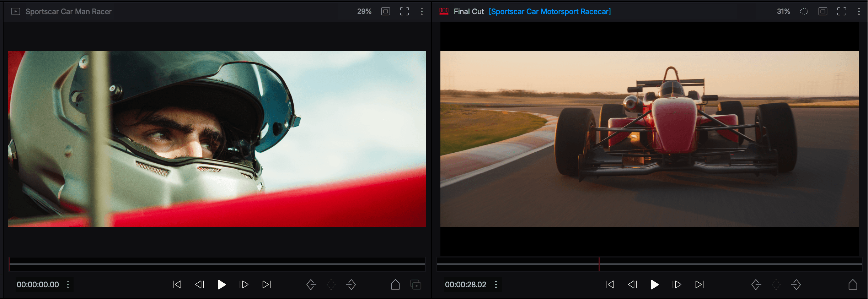Step back one frame in timeline viewer
This screenshot has width=868, height=299.
coord(633,284)
